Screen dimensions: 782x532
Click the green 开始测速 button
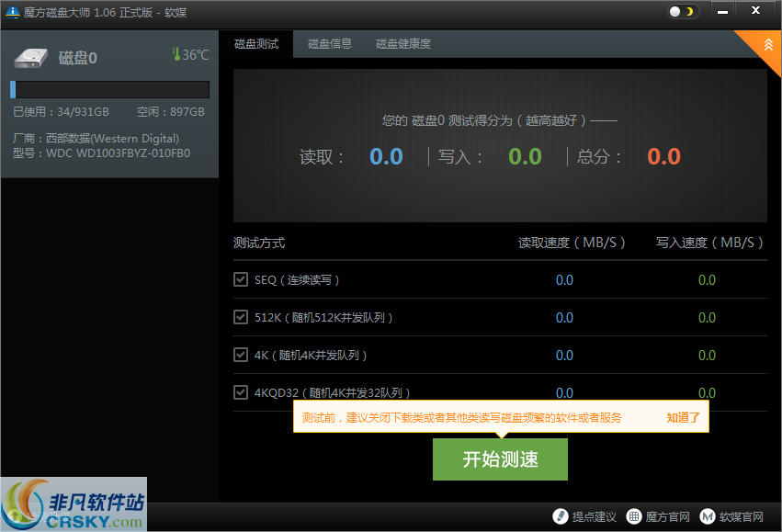[x=500, y=459]
